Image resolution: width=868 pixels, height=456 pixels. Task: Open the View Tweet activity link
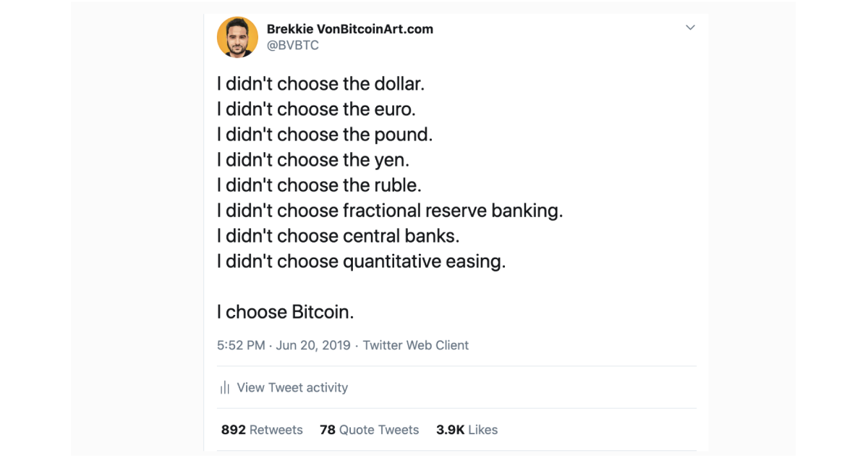coord(292,388)
